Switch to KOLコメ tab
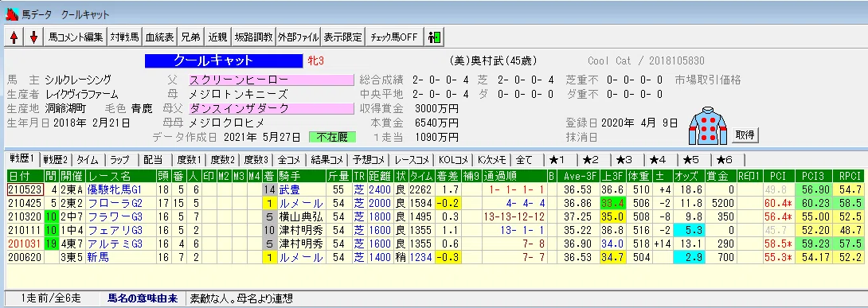 click(x=453, y=160)
